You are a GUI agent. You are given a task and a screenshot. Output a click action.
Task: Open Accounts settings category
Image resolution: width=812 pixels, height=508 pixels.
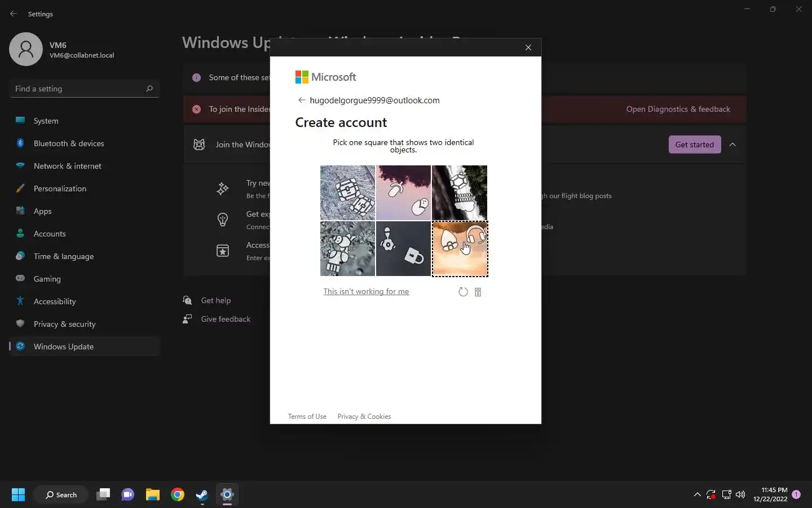(85, 234)
